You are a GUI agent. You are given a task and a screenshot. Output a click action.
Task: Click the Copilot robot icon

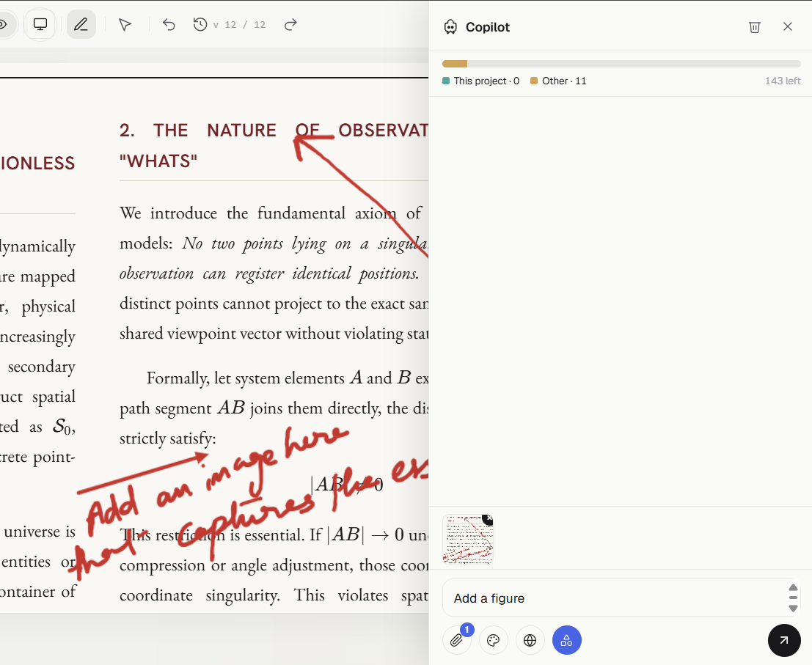coord(450,27)
